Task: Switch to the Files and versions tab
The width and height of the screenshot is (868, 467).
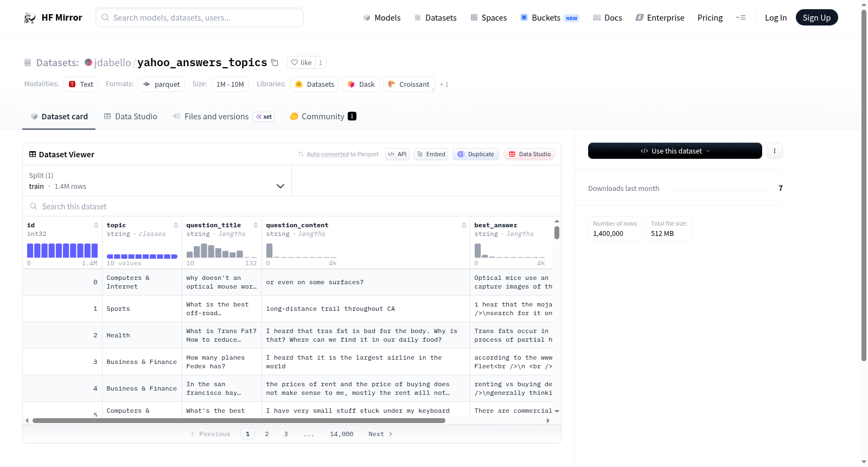Action: [223, 116]
